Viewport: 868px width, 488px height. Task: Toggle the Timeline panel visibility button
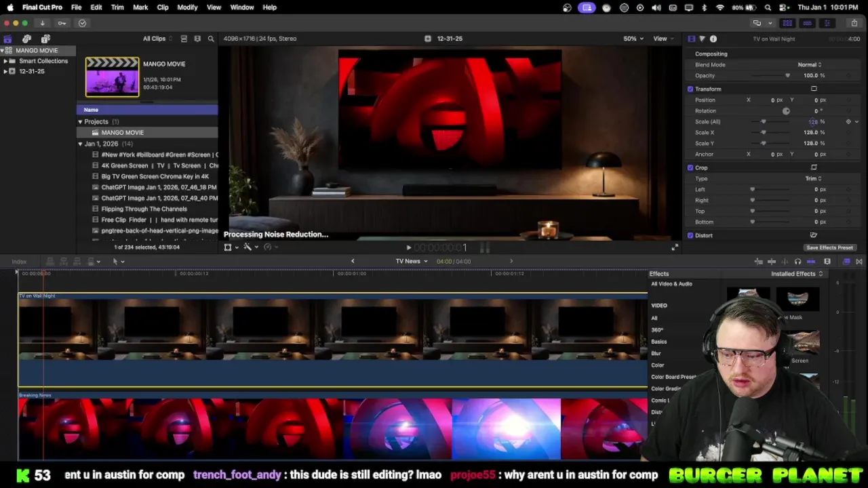[807, 23]
